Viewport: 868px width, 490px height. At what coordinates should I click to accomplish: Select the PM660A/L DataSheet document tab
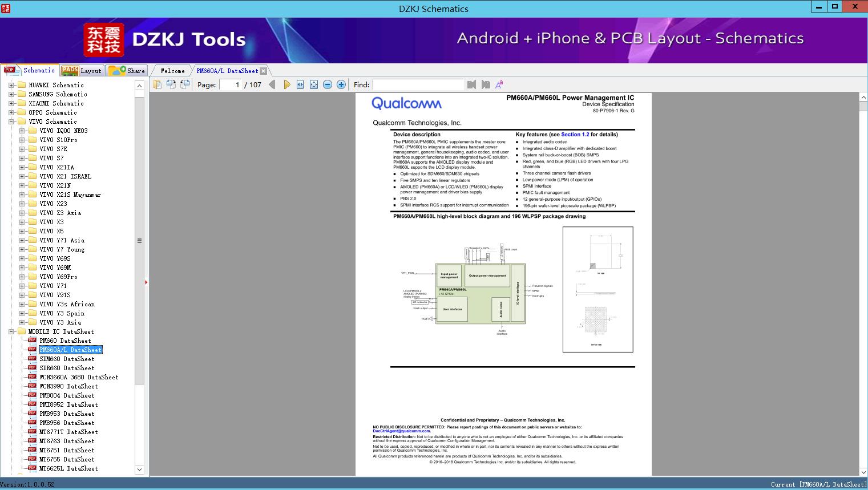tap(227, 71)
